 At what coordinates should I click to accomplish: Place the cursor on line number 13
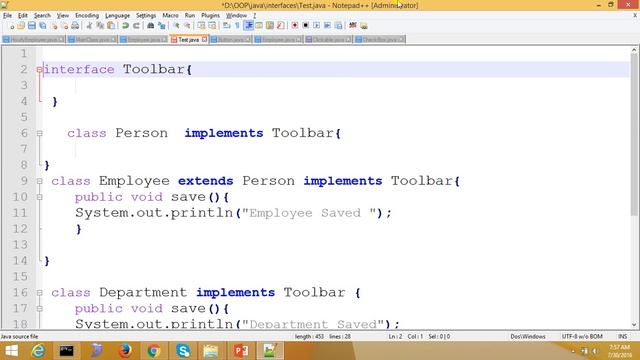click(x=20, y=244)
